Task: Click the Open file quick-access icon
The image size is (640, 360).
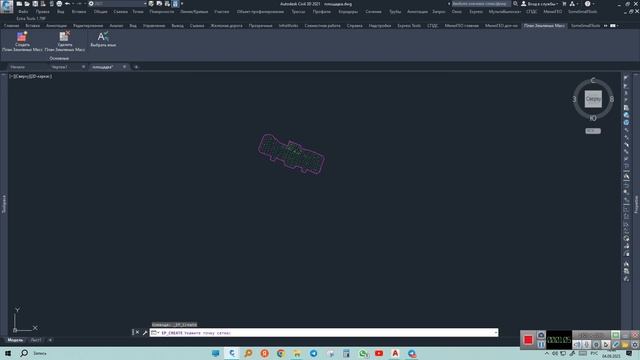Action: pyautogui.click(x=27, y=4)
